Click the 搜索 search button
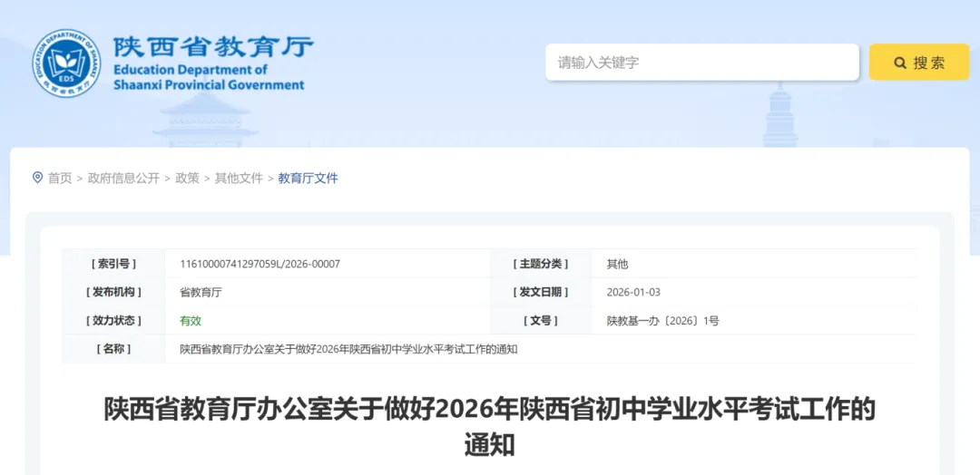 918,63
